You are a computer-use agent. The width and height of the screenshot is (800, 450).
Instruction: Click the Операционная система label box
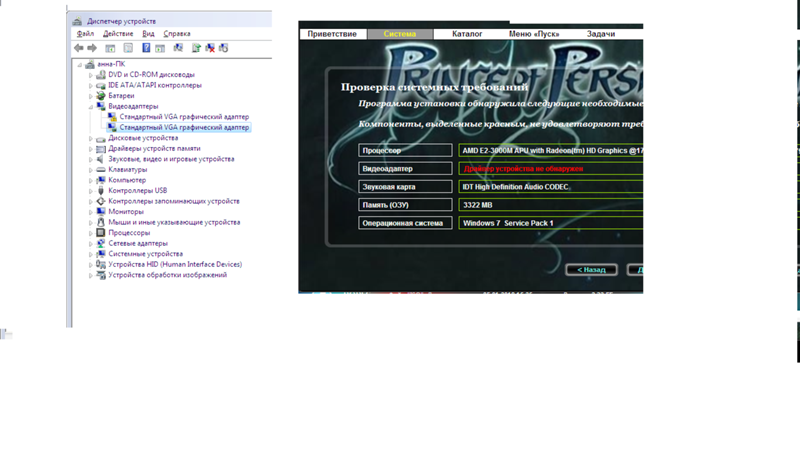[405, 223]
